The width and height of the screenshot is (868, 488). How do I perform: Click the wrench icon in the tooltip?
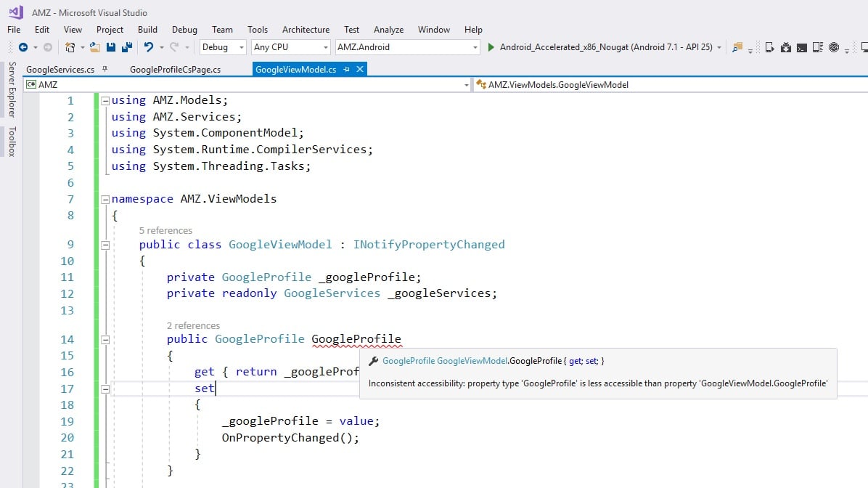[374, 361]
